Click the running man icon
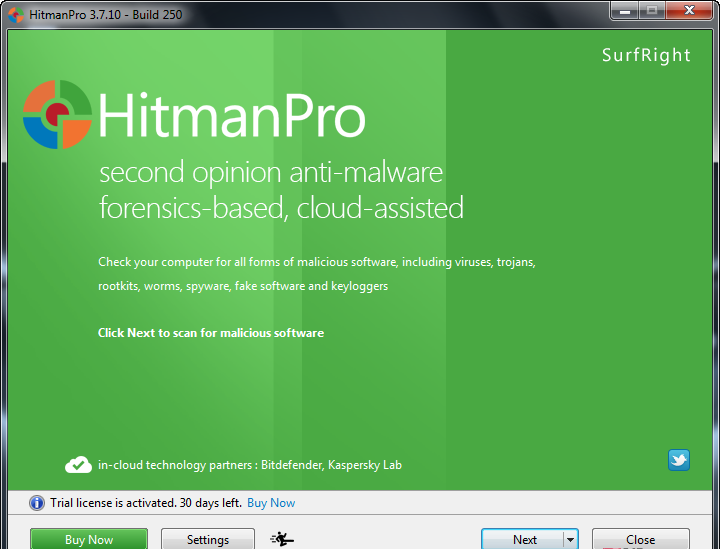 pyautogui.click(x=282, y=539)
